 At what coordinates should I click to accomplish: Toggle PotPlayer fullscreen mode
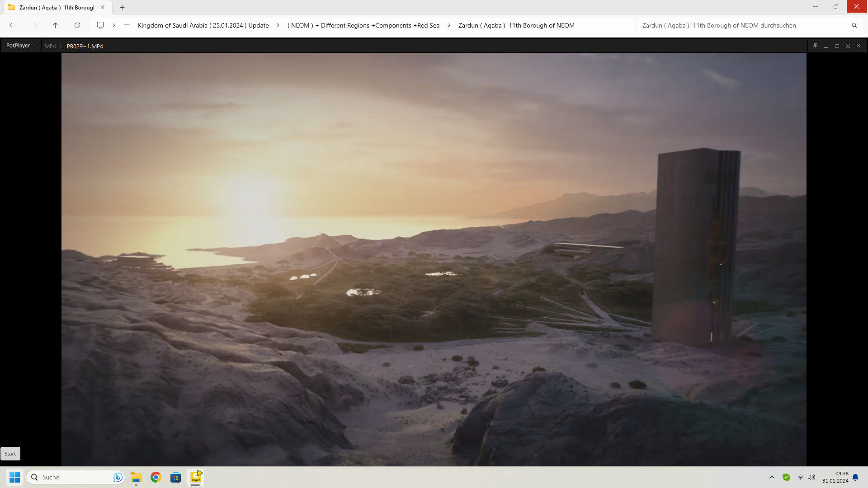848,46
